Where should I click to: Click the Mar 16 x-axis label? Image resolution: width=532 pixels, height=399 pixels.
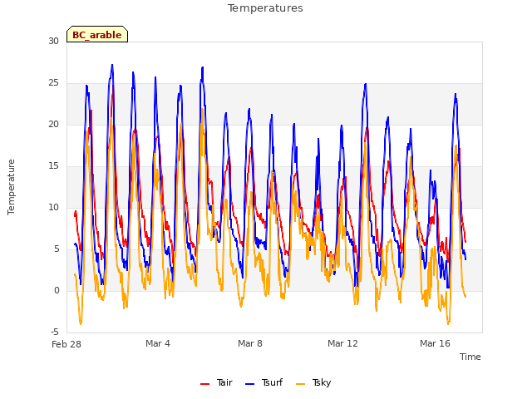435,343
